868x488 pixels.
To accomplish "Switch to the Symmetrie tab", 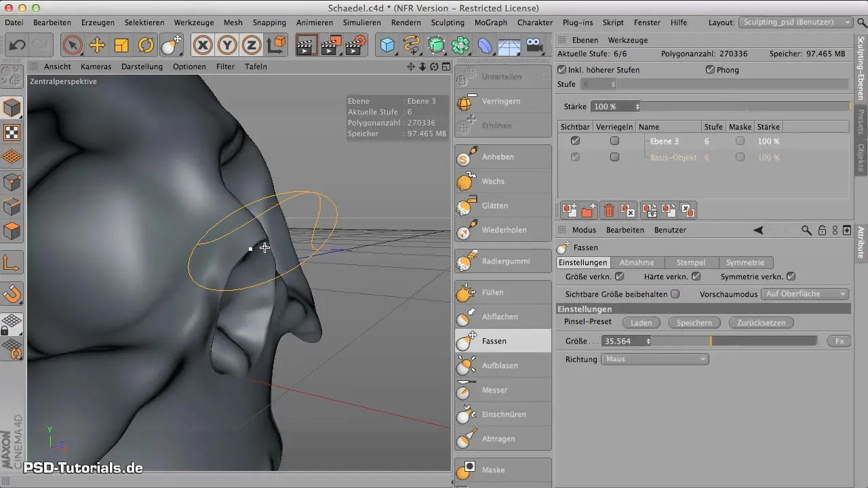I will tap(745, 262).
